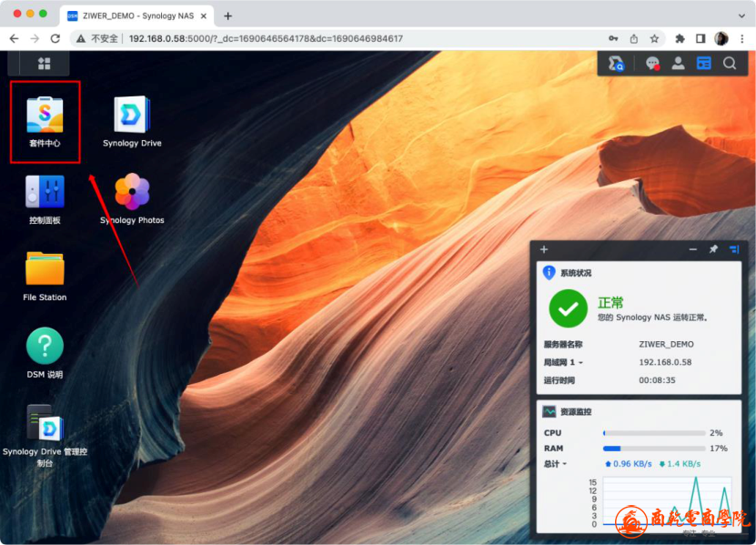Open the upload tasks icon in DSM taskbar
The image size is (756, 545).
coord(616,63)
